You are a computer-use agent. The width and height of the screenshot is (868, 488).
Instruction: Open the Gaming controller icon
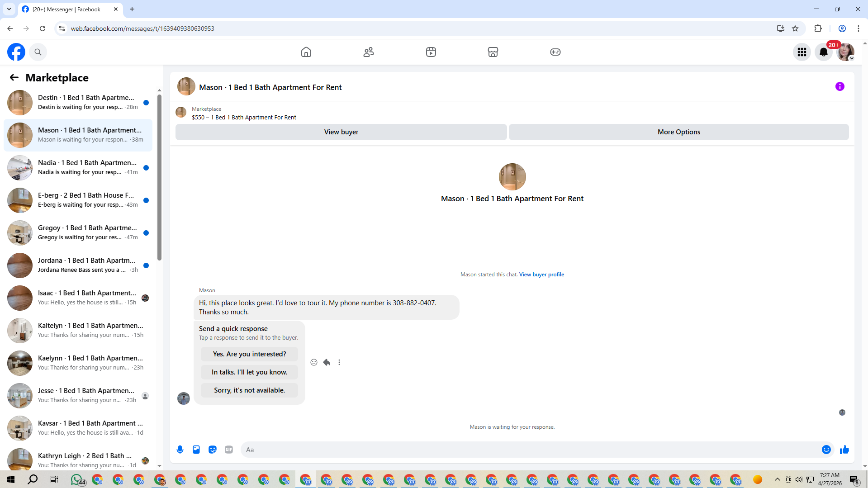pyautogui.click(x=555, y=52)
